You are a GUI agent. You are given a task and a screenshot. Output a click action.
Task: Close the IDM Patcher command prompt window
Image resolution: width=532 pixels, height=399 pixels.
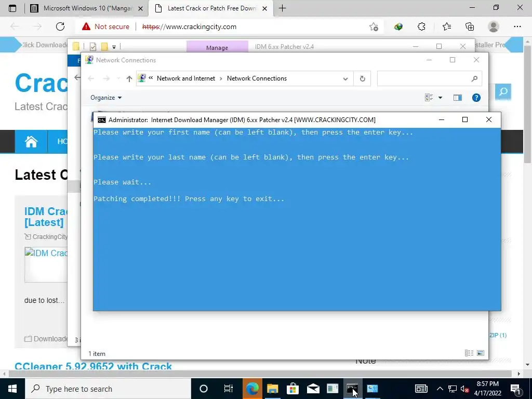[x=488, y=119]
